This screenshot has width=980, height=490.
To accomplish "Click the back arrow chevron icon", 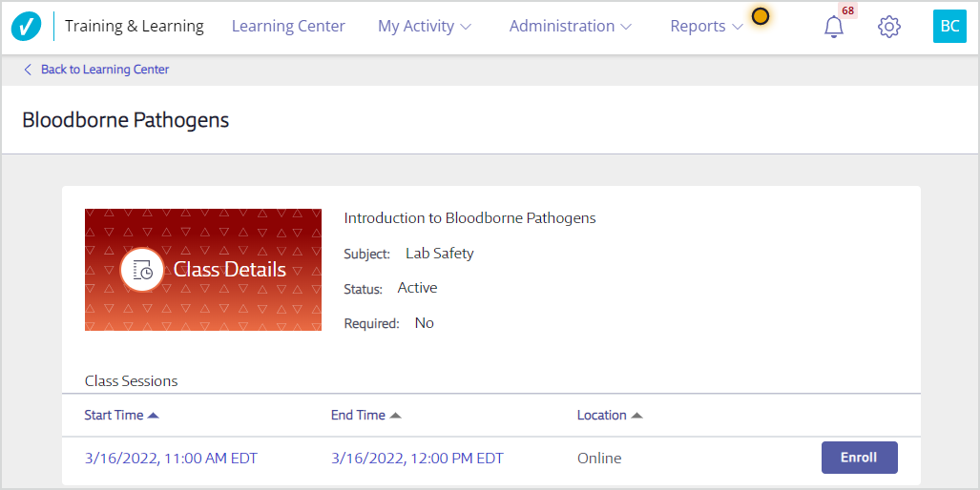I will (x=28, y=70).
